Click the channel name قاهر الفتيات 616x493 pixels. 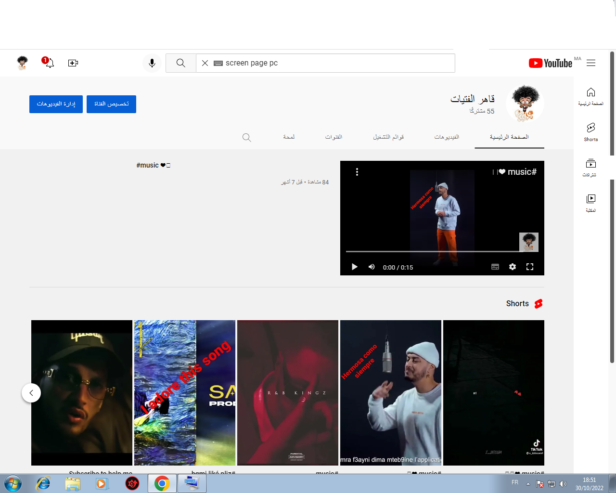click(472, 99)
